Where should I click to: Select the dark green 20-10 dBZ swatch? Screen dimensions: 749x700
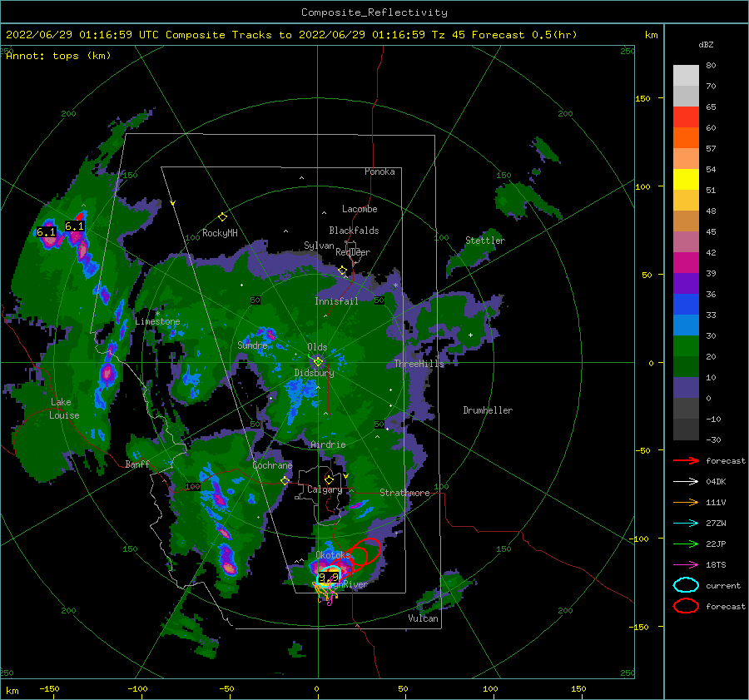pyautogui.click(x=686, y=367)
